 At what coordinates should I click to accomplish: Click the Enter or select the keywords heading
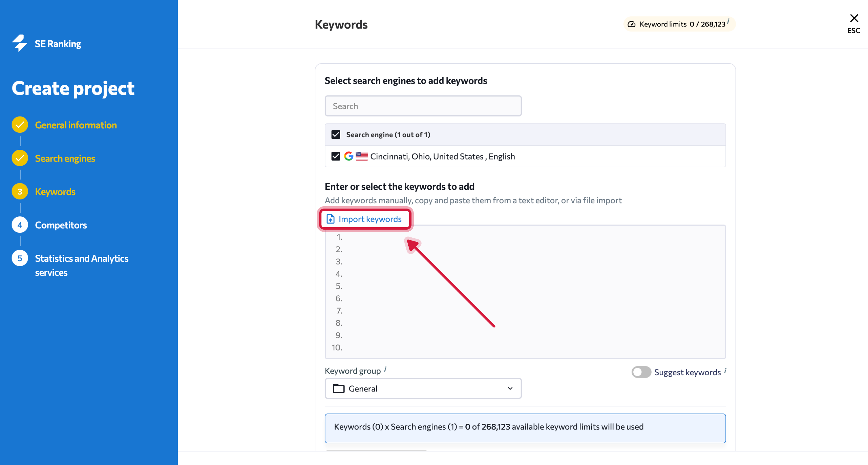(399, 187)
